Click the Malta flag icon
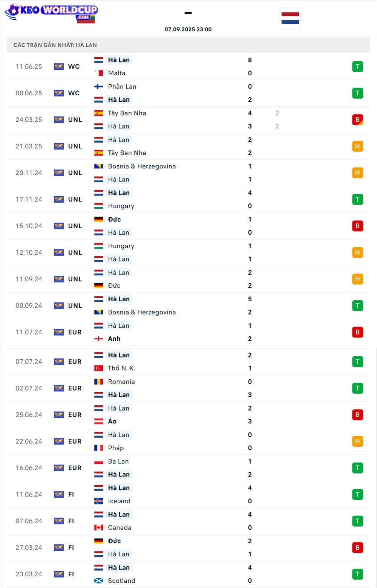 pyautogui.click(x=99, y=73)
